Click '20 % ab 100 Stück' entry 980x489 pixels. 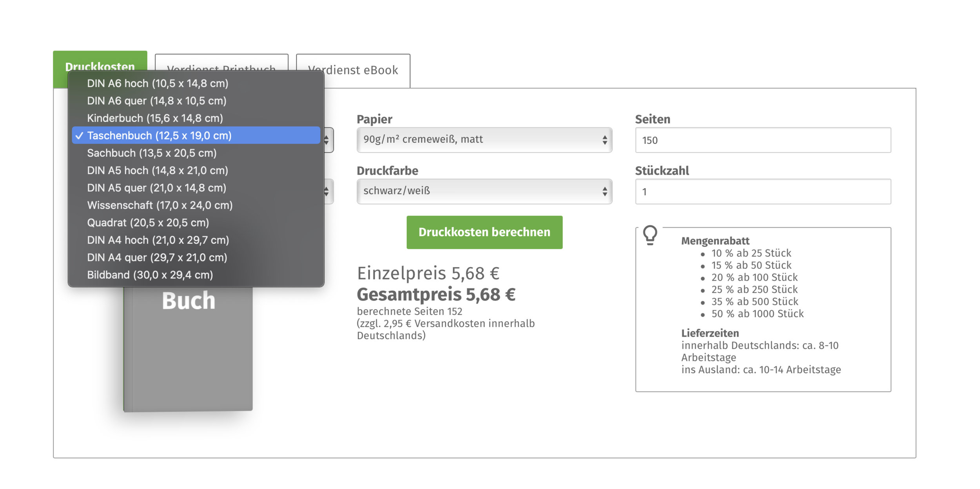[x=754, y=277]
